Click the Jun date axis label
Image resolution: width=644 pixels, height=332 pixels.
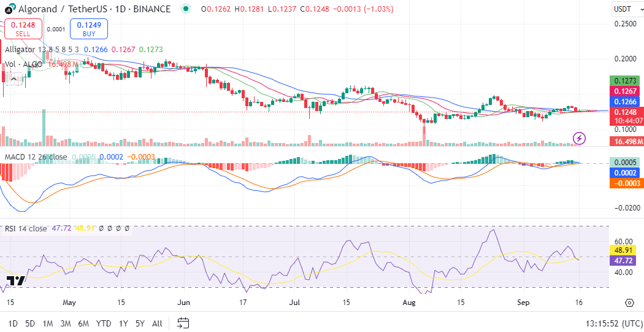(184, 303)
